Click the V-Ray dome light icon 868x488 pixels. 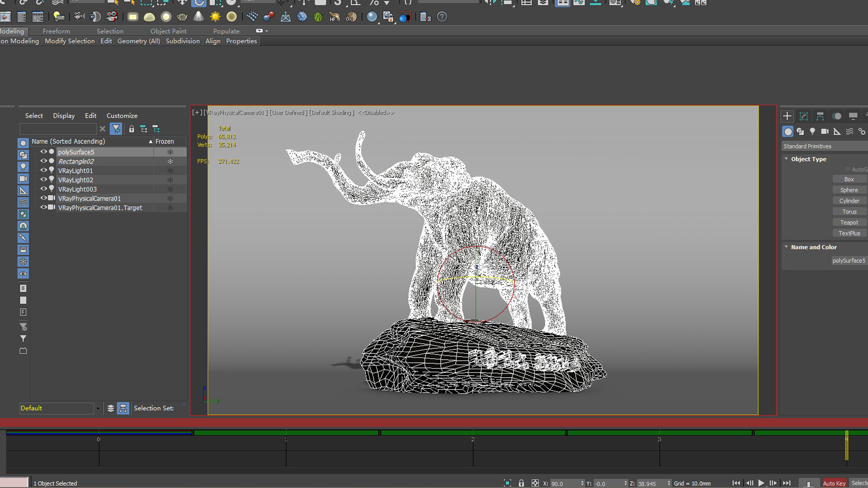[x=149, y=17]
